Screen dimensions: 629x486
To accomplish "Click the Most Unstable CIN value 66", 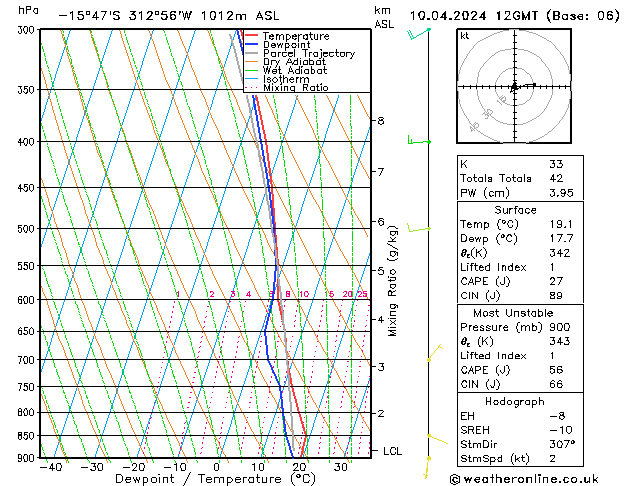I will 556,384.
